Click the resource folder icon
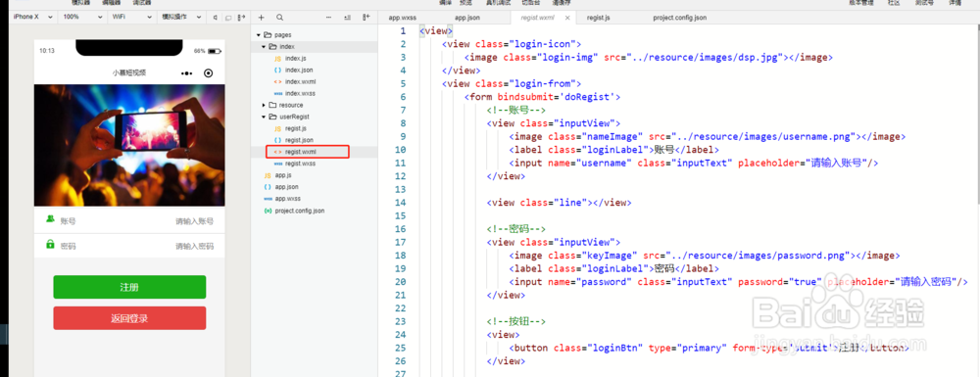The height and width of the screenshot is (377, 980). 272,105
